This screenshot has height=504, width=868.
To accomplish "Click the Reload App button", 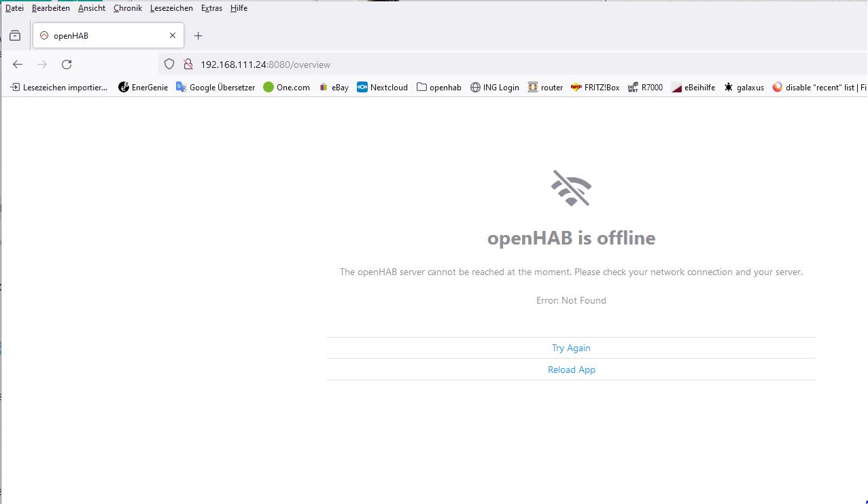I will tap(571, 370).
